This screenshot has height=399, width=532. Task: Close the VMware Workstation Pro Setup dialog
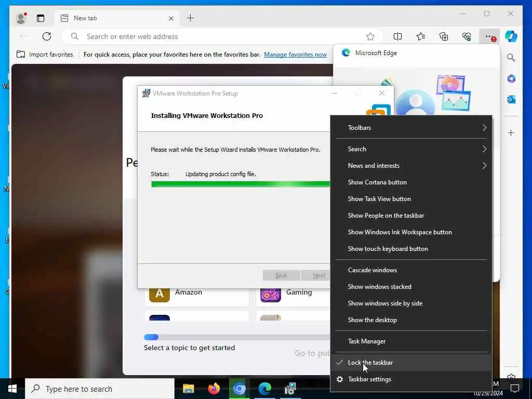point(382,93)
